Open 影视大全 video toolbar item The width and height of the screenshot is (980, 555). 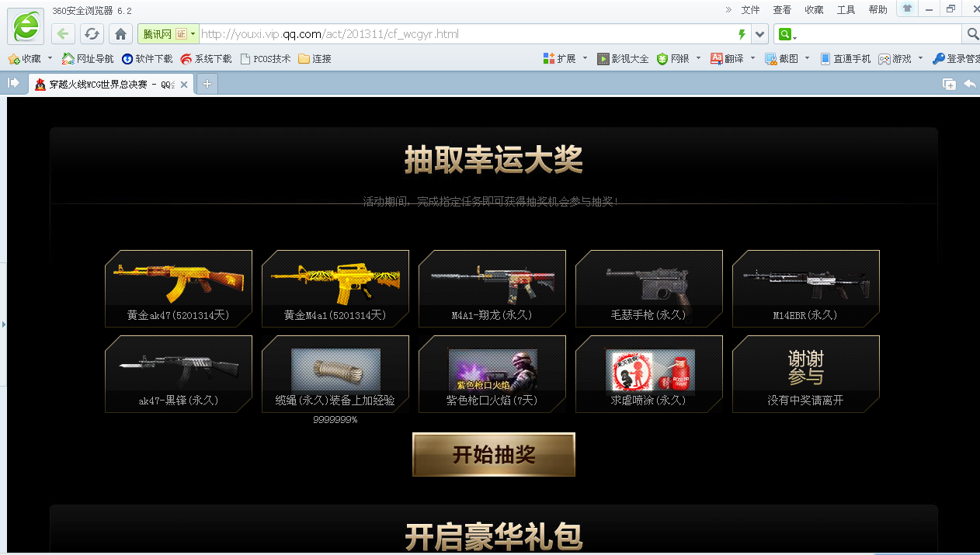click(x=623, y=58)
